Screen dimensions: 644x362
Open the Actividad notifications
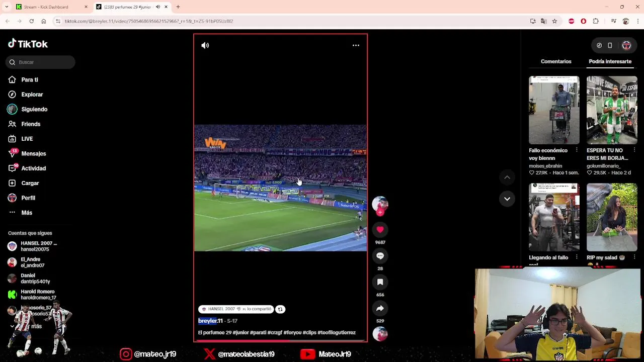click(27, 168)
